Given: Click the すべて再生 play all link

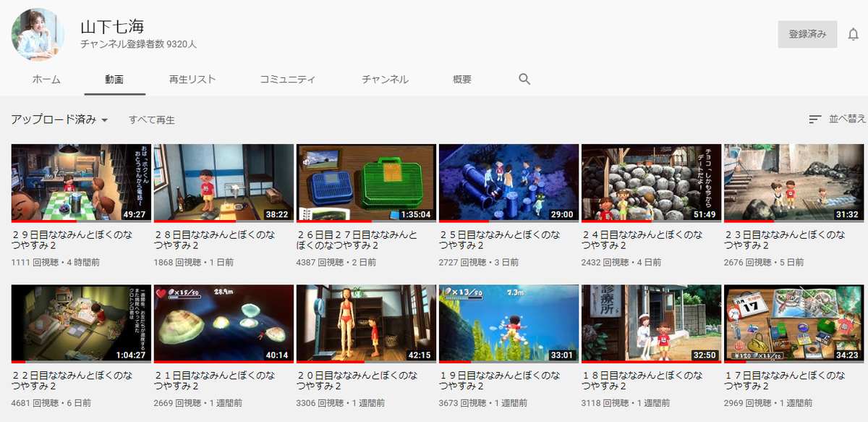Looking at the screenshot, I should pos(152,120).
